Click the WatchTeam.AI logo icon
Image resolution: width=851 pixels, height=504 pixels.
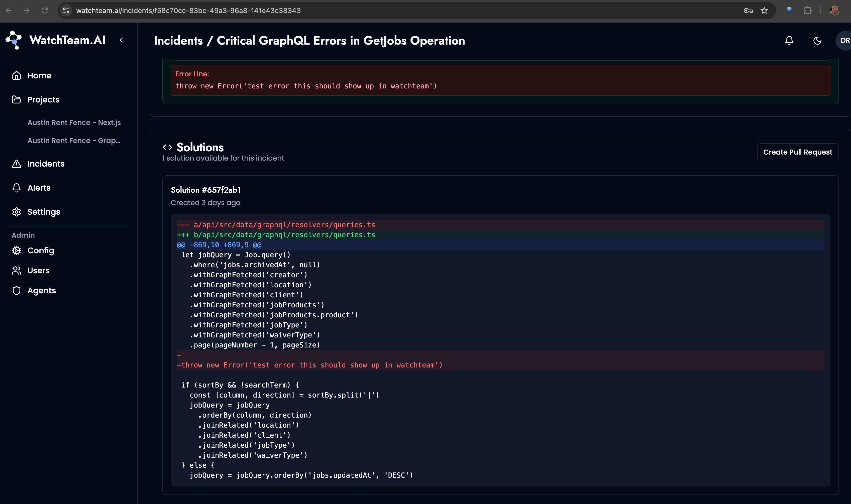coord(14,40)
